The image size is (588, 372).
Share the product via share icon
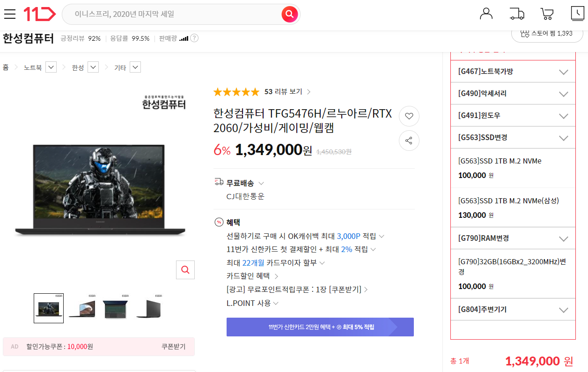coord(409,141)
